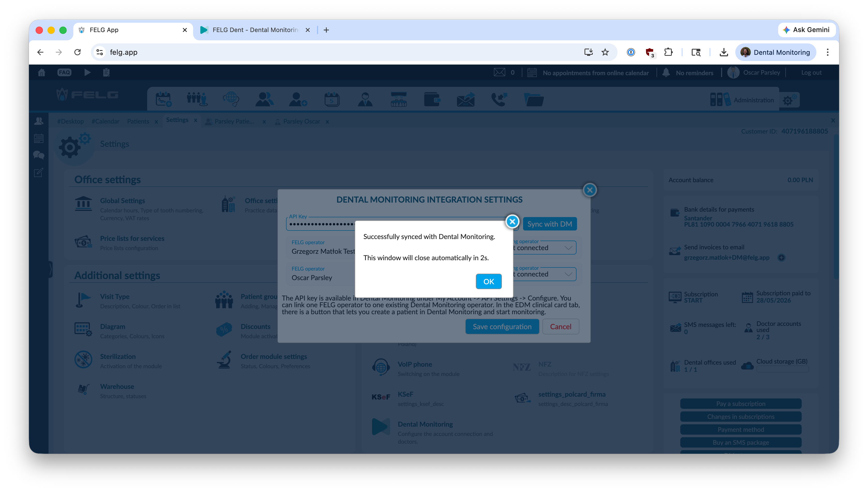Open the FAQ icon
The height and width of the screenshot is (492, 868).
[64, 72]
